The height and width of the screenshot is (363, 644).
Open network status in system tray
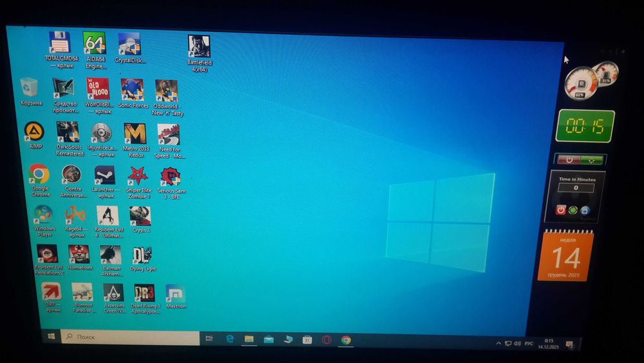508,343
